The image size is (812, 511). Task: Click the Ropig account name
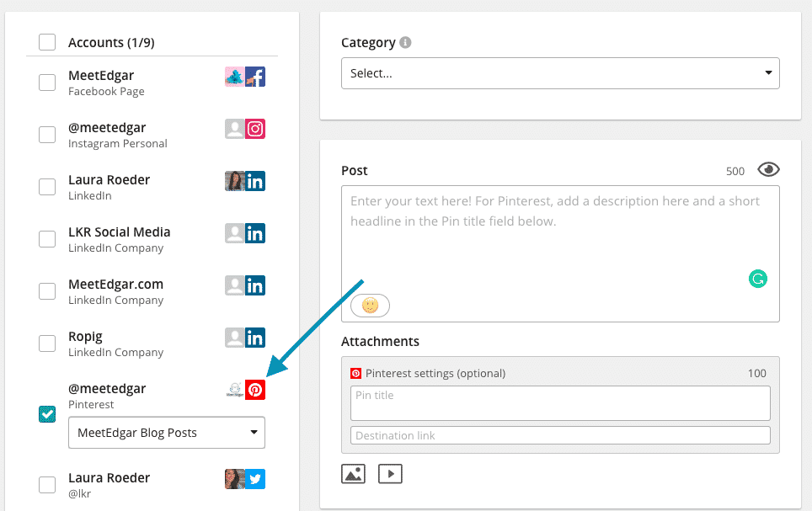(x=85, y=337)
